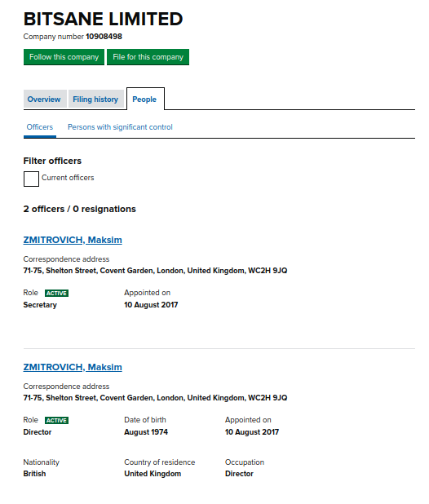429x504 pixels.
Task: Select company number 10908498
Action: click(x=104, y=37)
